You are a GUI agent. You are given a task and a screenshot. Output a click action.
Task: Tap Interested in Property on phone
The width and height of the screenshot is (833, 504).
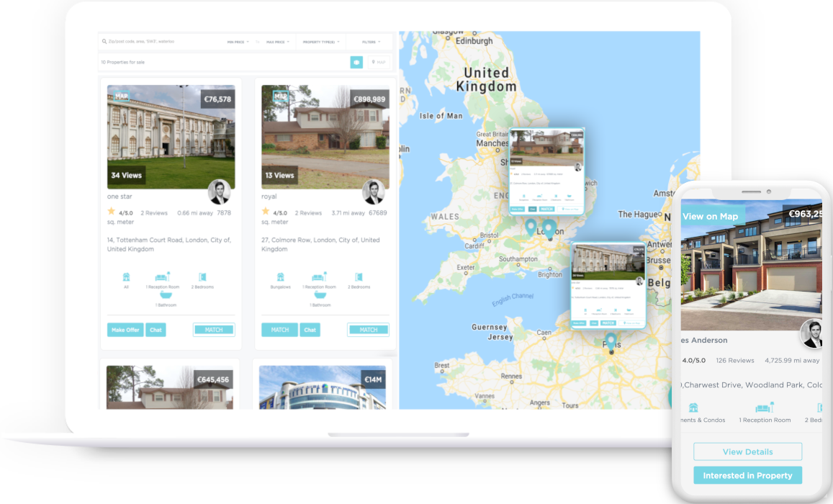tap(747, 475)
